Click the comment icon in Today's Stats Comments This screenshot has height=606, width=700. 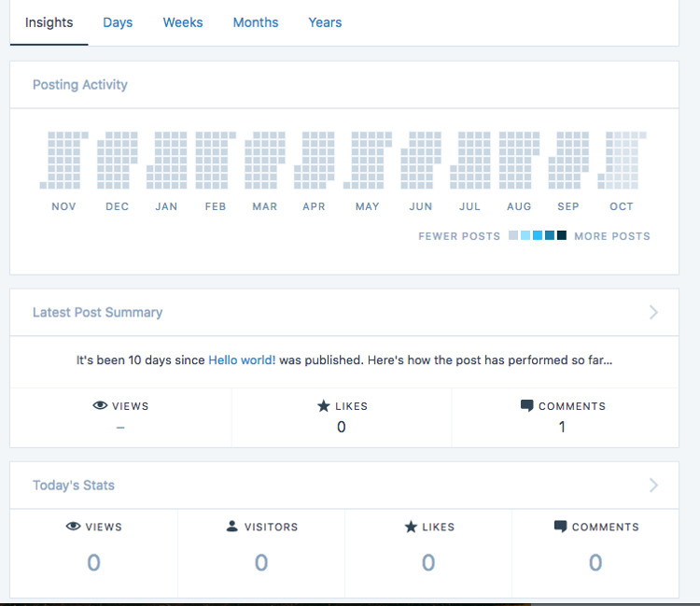pyautogui.click(x=560, y=527)
